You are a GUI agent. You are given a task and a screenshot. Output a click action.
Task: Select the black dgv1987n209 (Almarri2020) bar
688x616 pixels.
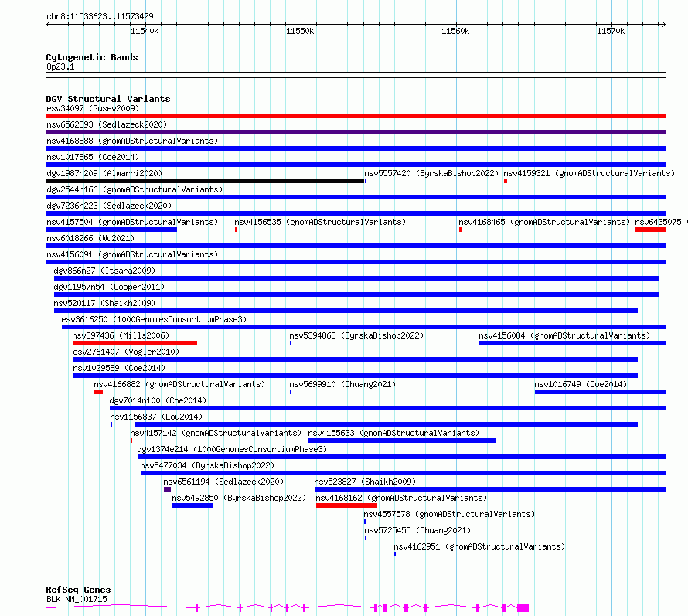coord(205,181)
